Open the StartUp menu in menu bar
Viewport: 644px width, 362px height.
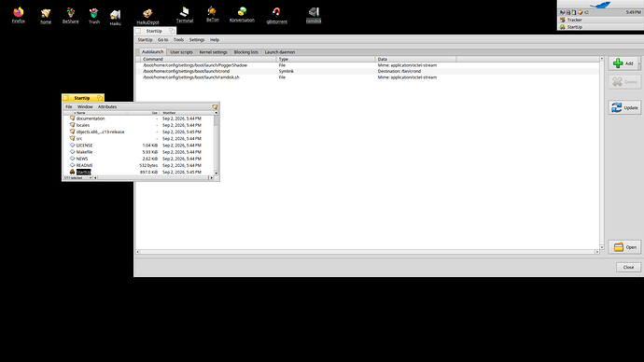tap(145, 40)
